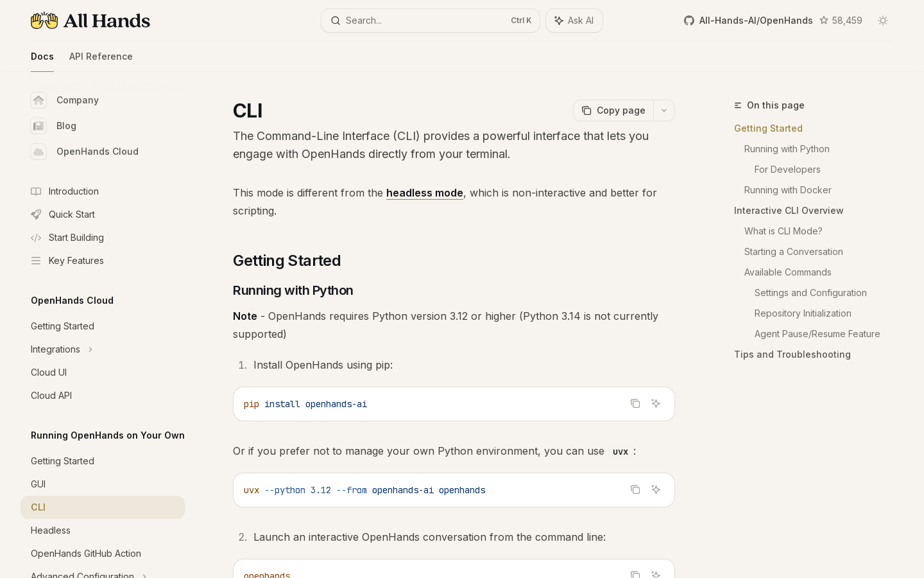Click the Start Building code icon
Image resolution: width=924 pixels, height=578 pixels.
click(36, 238)
